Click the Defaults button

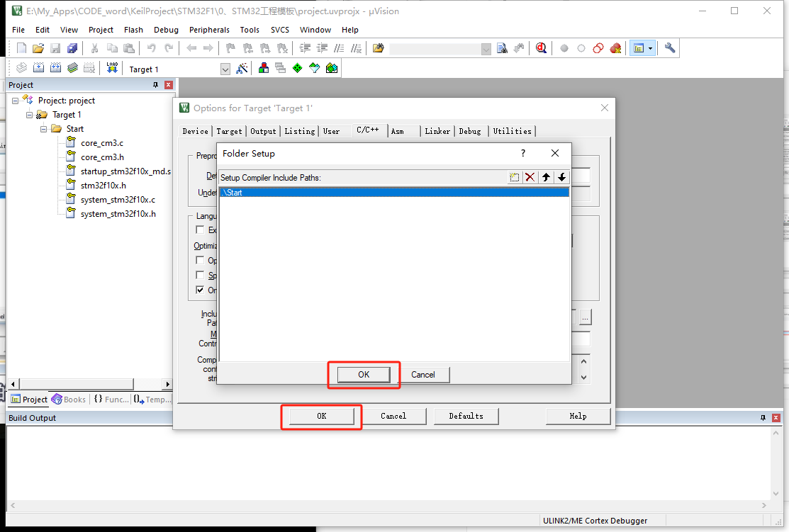(x=466, y=416)
